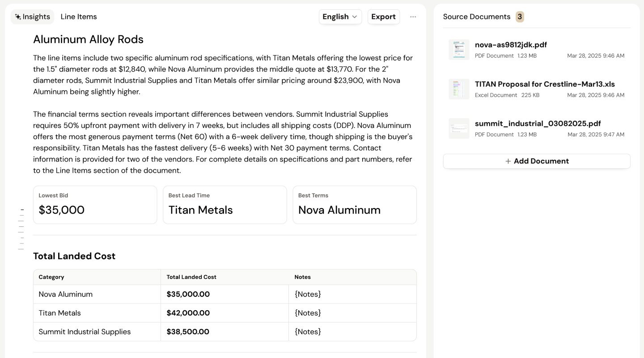
Task: Open the three-dot more options menu
Action: (413, 17)
